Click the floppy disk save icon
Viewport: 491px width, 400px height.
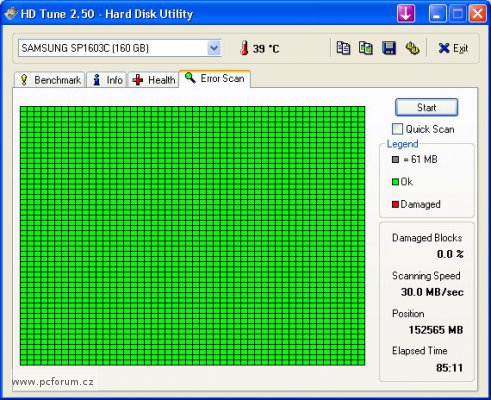click(x=389, y=48)
